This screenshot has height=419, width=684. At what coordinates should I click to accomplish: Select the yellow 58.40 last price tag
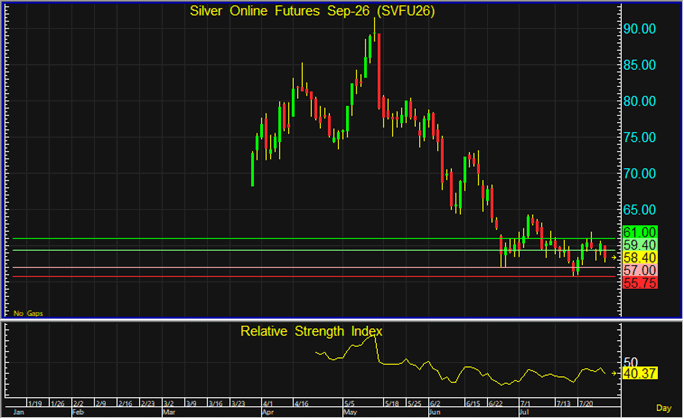640,258
